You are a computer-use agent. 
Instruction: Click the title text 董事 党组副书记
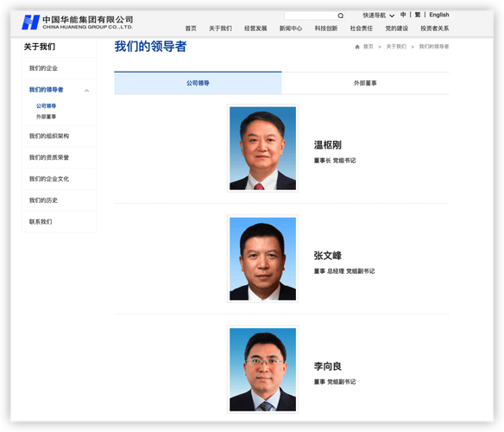335,382
